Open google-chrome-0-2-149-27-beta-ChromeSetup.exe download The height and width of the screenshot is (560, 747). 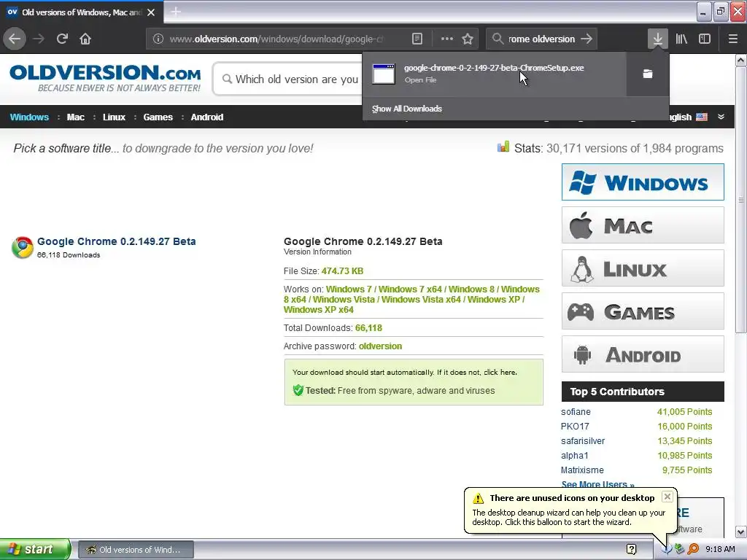(494, 74)
